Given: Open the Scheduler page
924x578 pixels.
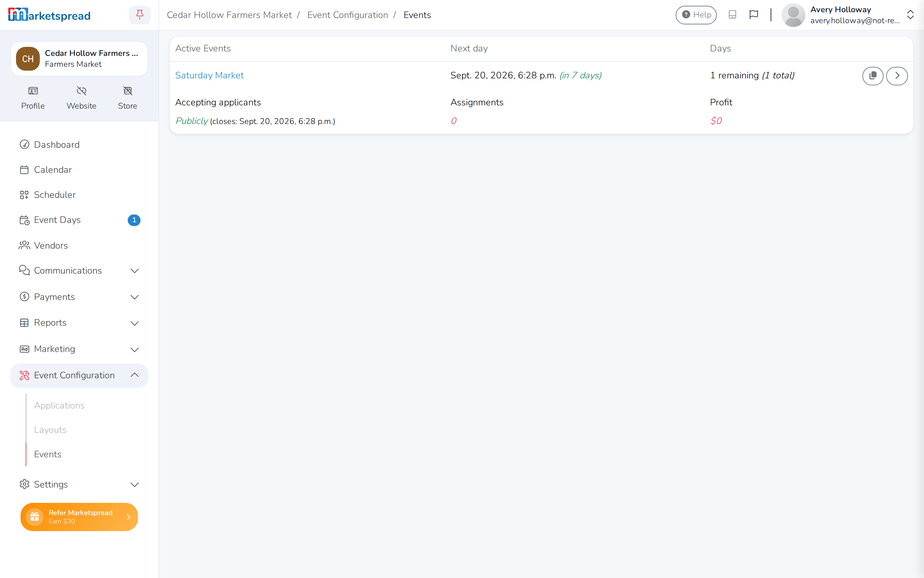Looking at the screenshot, I should pos(79,195).
